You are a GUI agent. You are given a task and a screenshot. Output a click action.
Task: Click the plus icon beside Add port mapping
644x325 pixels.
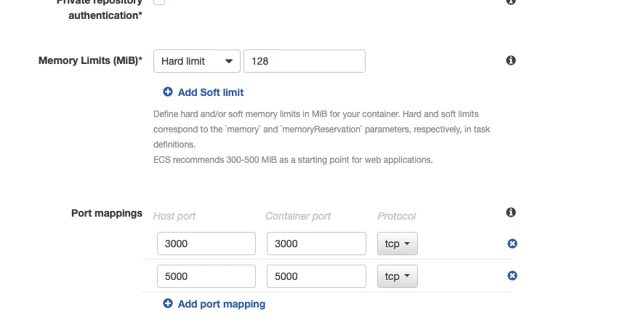tap(168, 304)
